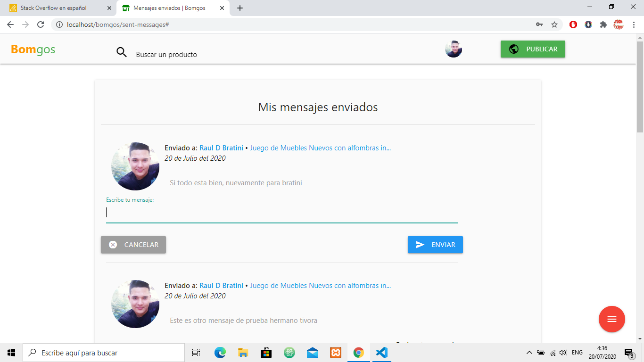Click the address bar URL
Image resolution: width=644 pixels, height=362 pixels.
point(118,25)
